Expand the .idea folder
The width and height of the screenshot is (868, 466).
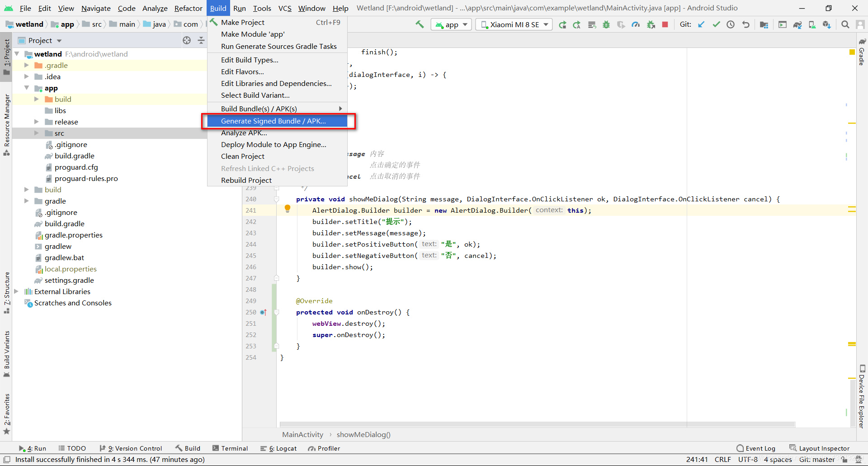pos(26,76)
